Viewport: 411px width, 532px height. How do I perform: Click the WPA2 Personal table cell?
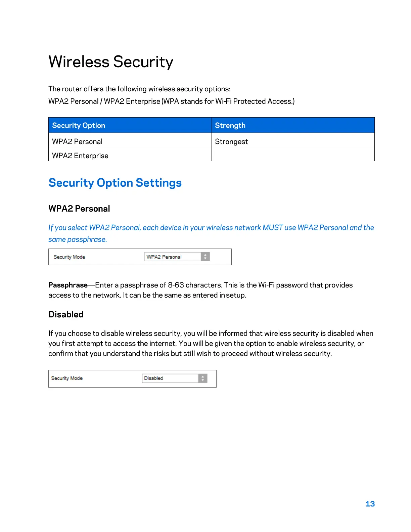point(77,142)
